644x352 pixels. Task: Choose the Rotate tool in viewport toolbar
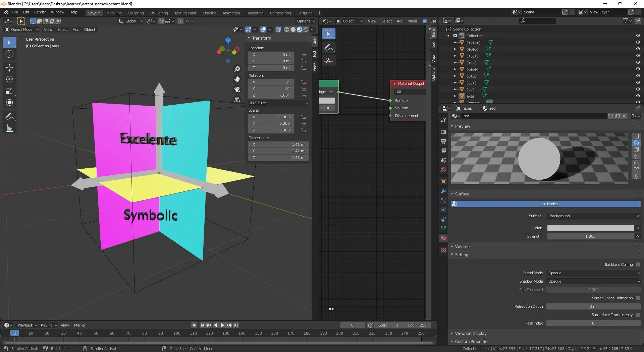(x=9, y=79)
